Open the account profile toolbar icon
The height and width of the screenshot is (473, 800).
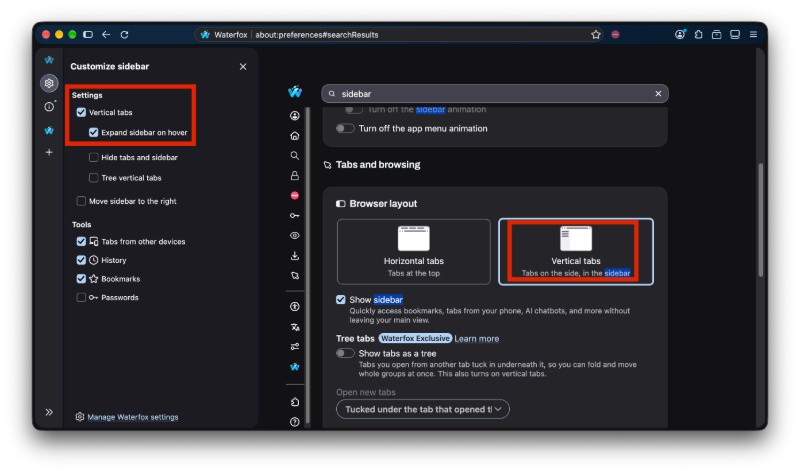tap(680, 35)
